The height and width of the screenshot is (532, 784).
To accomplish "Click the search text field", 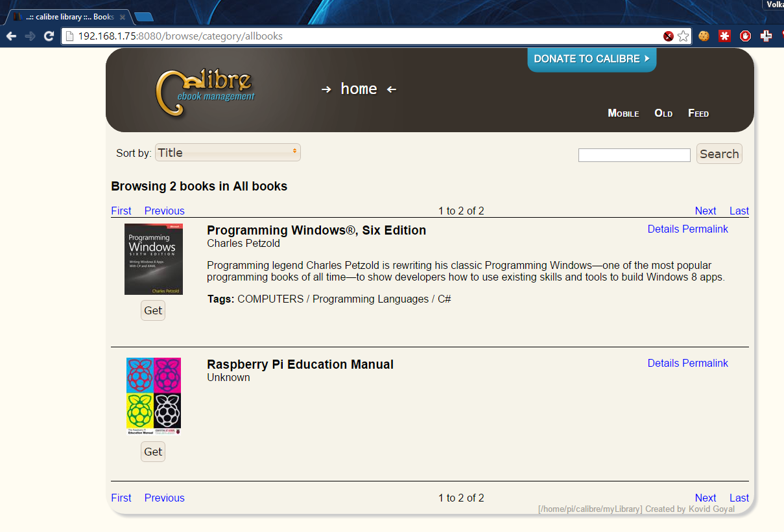I will click(x=634, y=156).
